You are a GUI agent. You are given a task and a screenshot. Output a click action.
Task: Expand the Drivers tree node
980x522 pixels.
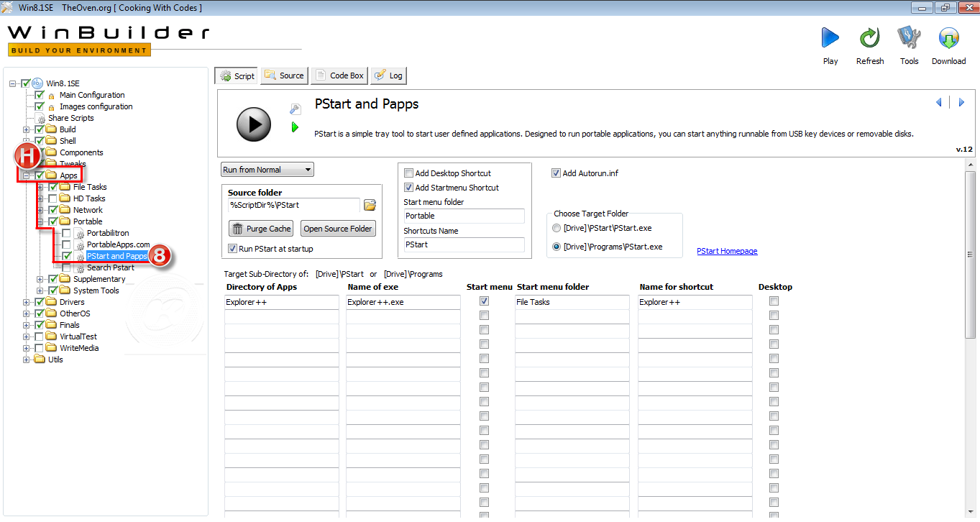tap(26, 302)
